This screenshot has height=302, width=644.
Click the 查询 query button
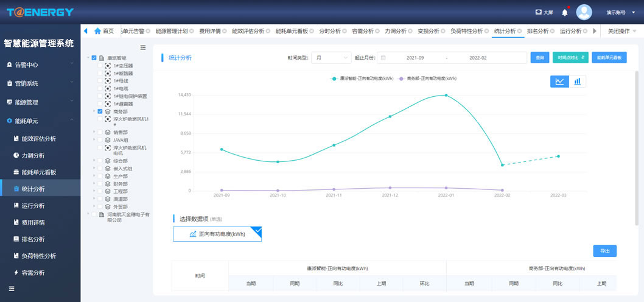[x=539, y=58]
